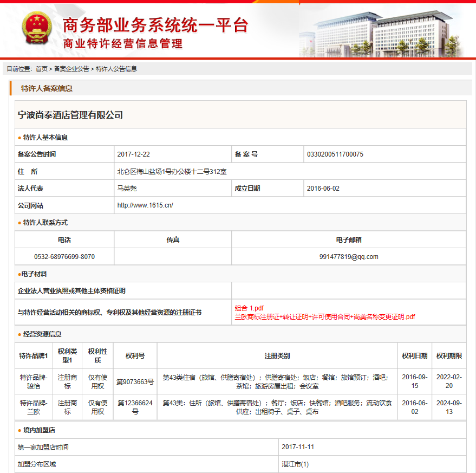Select email 991477819@qq.com
Viewport: 476px width, 473px height.
tap(349, 257)
